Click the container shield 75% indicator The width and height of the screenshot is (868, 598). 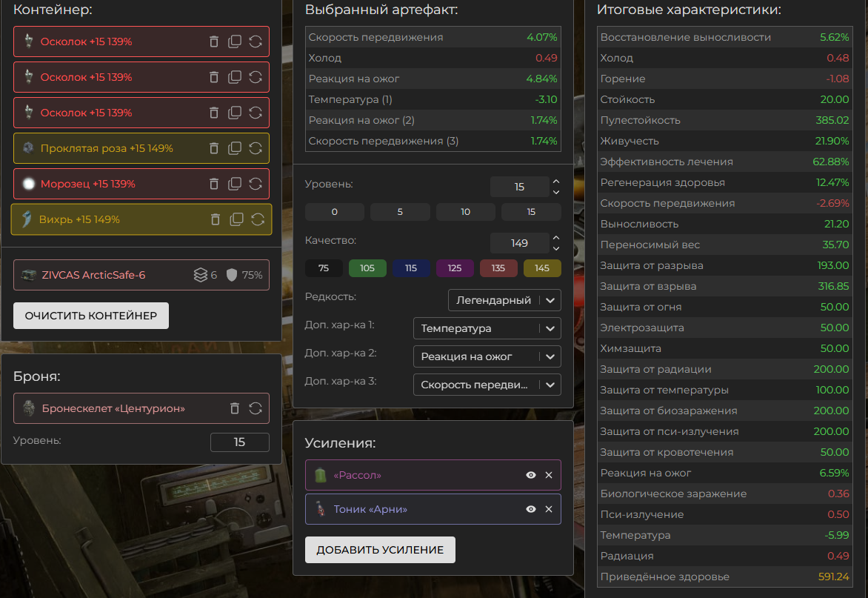tap(244, 275)
